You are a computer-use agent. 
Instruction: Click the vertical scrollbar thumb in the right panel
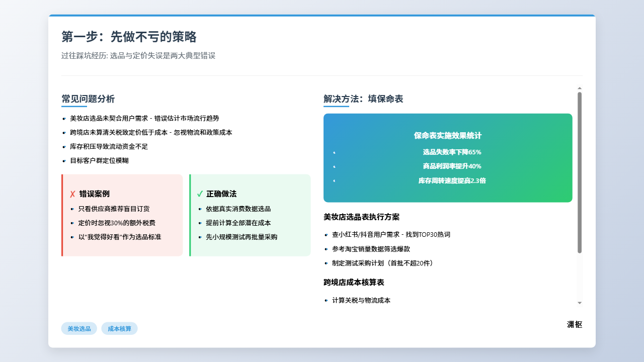click(580, 172)
